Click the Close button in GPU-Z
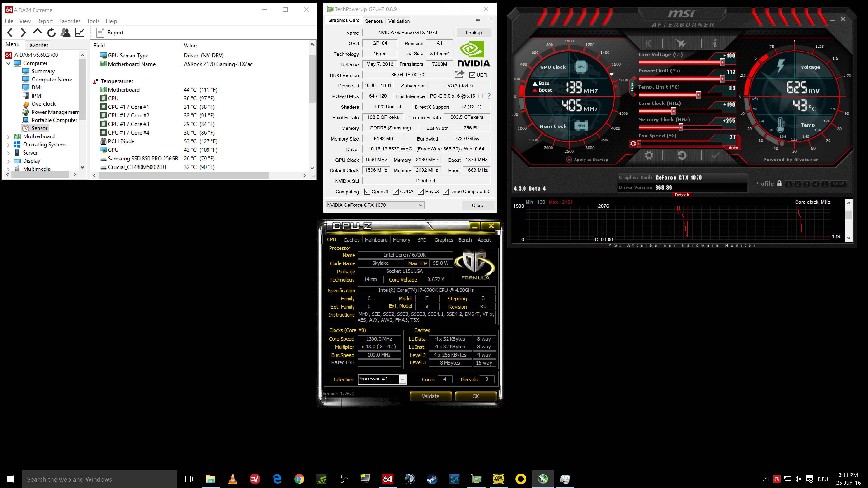 [478, 205]
